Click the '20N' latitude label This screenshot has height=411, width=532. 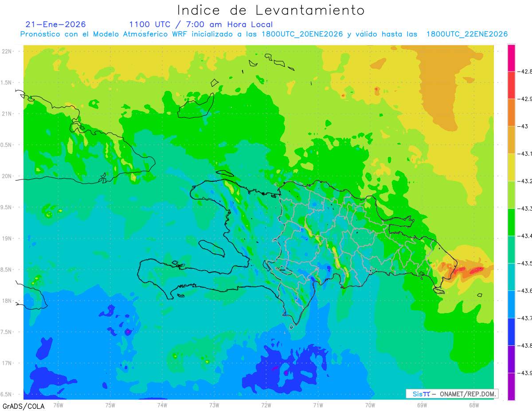pyautogui.click(x=7, y=176)
